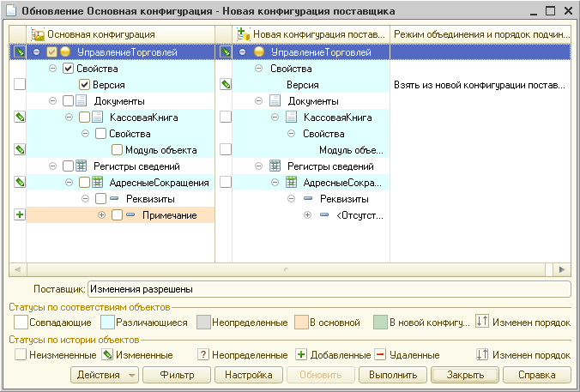580x392 pixels.
Task: Click the Измененные pencil legend icon
Action: point(107,355)
